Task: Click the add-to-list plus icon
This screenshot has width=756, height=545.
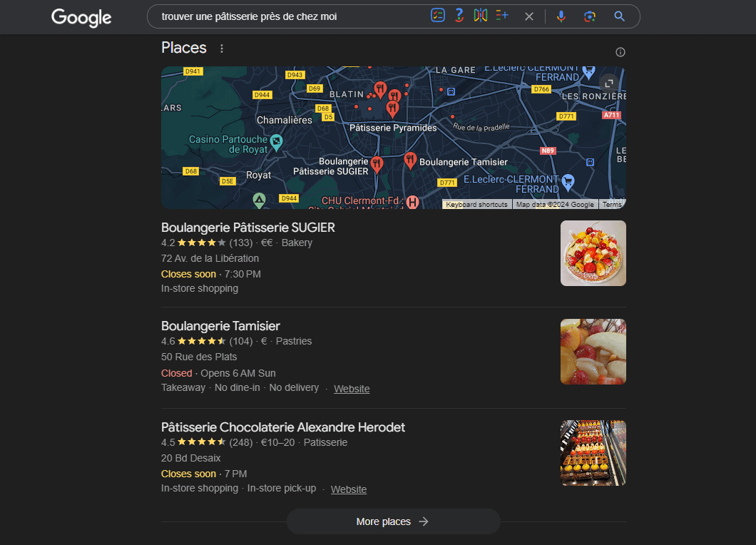Action: coord(502,15)
